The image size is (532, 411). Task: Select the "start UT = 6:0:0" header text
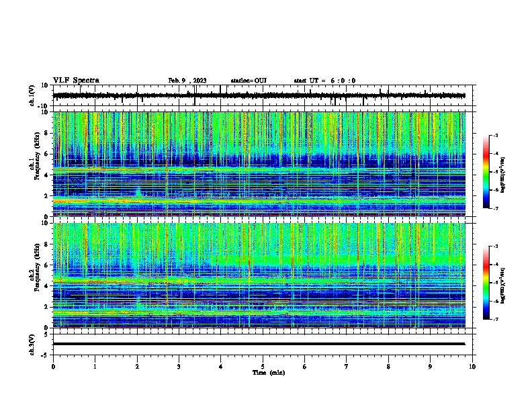click(324, 81)
